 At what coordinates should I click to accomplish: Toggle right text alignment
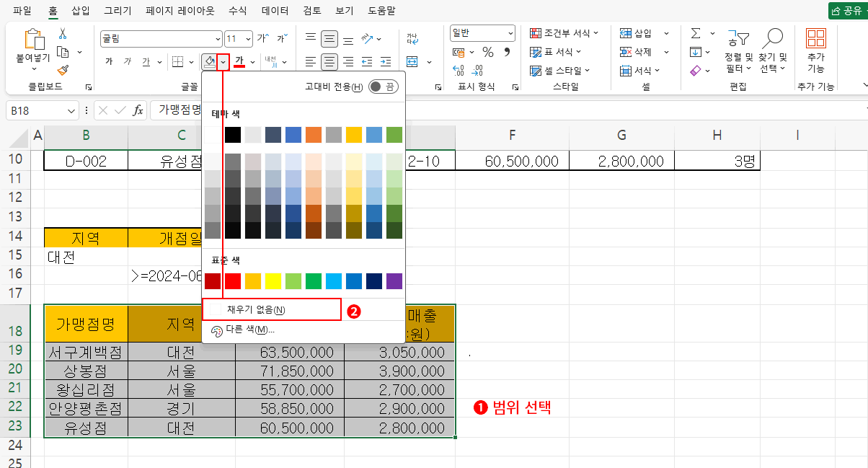[x=348, y=62]
